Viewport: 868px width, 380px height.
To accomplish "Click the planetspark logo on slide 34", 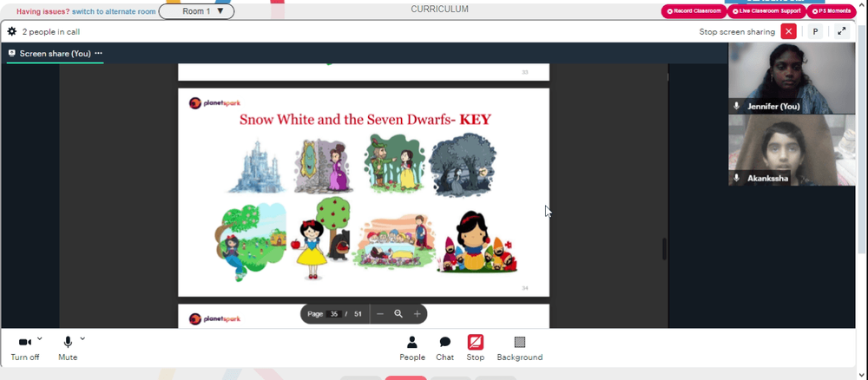I will tap(214, 103).
